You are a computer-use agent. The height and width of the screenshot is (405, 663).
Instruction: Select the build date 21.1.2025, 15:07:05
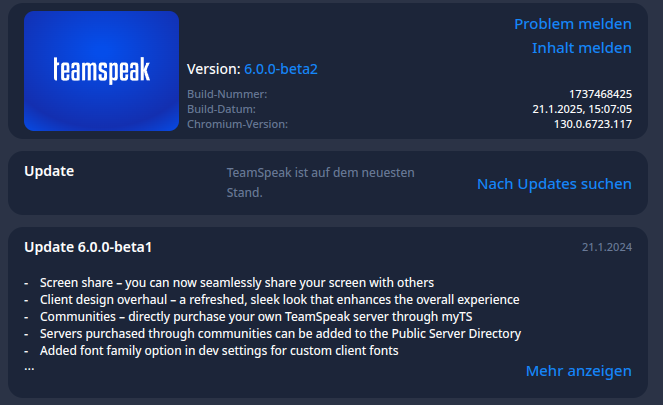click(582, 109)
